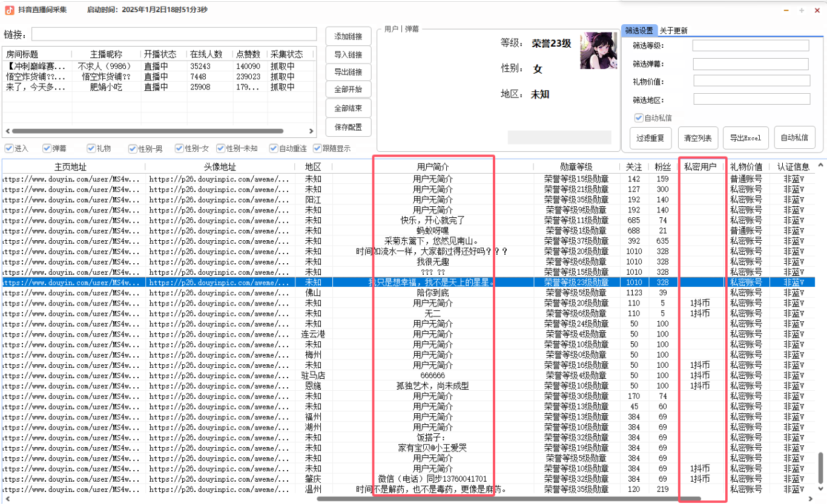
Task: Uncheck the 跟随显示 option
Action: click(x=317, y=148)
